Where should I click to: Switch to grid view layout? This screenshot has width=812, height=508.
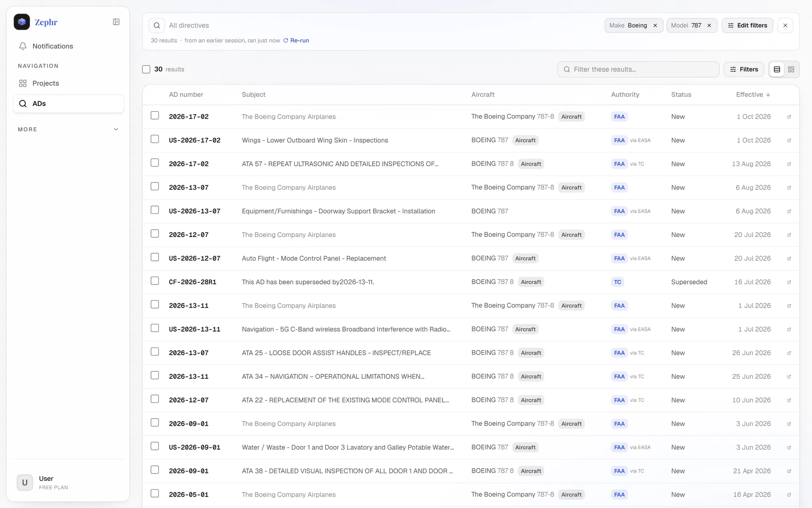pos(791,69)
